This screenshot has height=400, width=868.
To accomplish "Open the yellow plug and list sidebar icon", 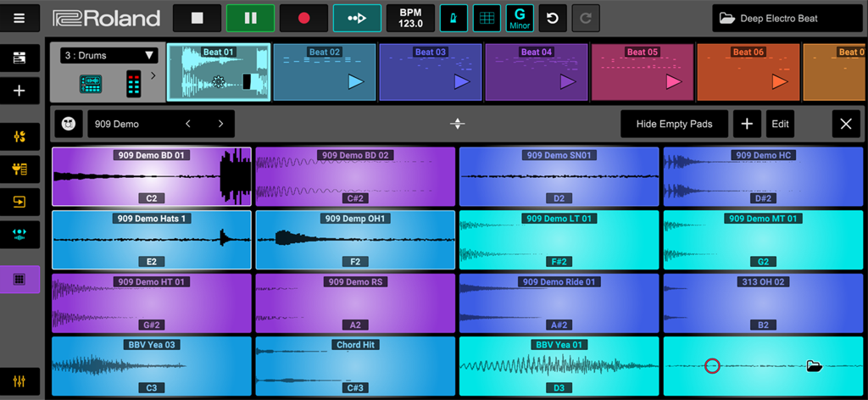I will pyautogui.click(x=19, y=169).
